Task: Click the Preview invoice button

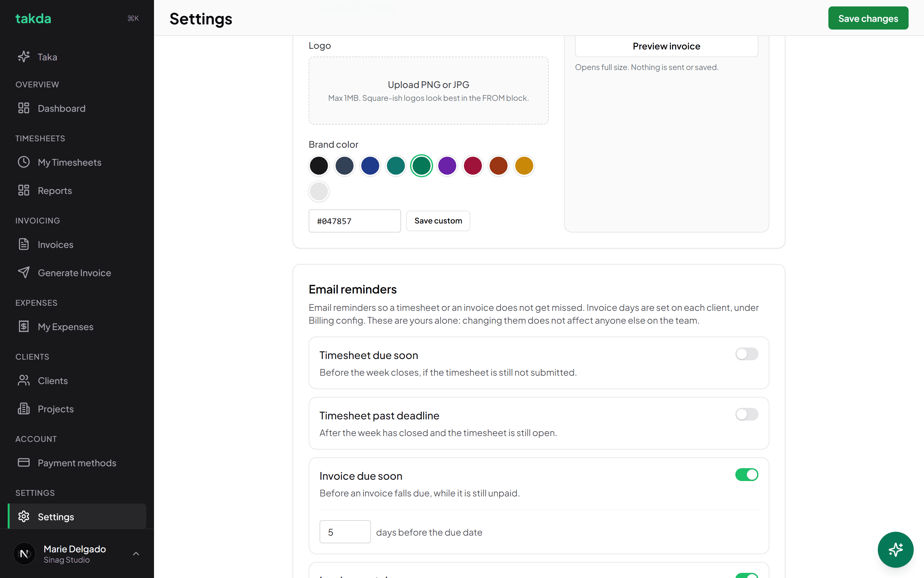Action: point(666,46)
